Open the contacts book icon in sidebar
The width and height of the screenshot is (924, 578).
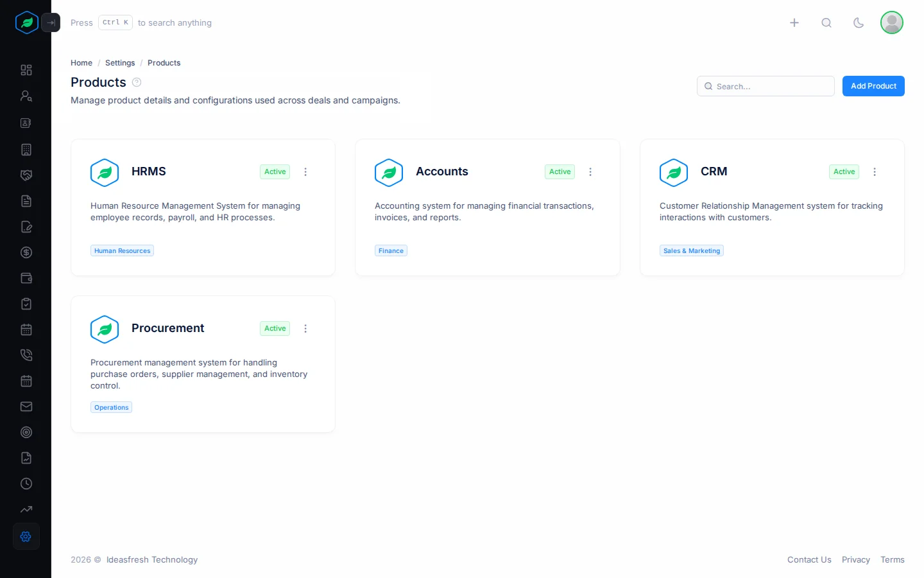pos(26,123)
